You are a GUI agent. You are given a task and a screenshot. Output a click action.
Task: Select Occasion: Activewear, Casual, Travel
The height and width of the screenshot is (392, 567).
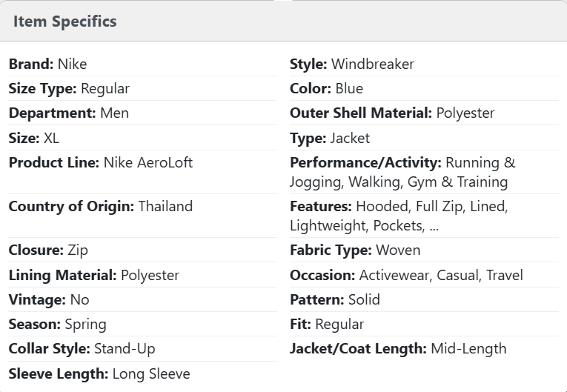[x=424, y=275]
